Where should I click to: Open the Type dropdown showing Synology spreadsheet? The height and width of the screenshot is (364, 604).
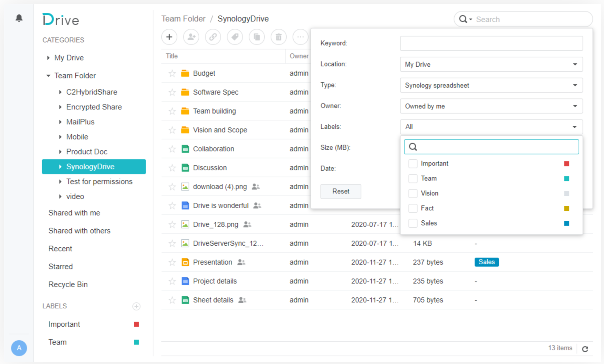(x=491, y=85)
